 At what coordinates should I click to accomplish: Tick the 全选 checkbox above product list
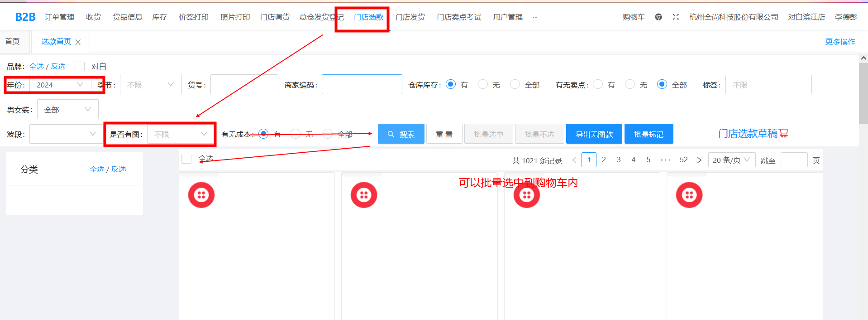pos(186,159)
